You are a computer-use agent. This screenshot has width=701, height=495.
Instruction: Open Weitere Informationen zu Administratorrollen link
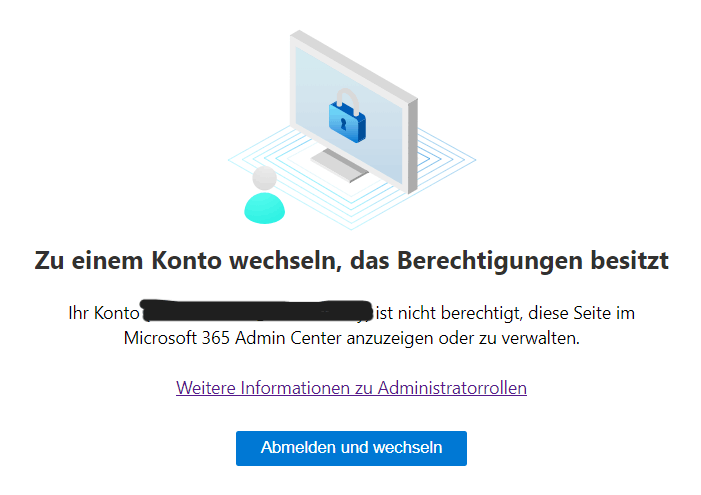point(351,388)
